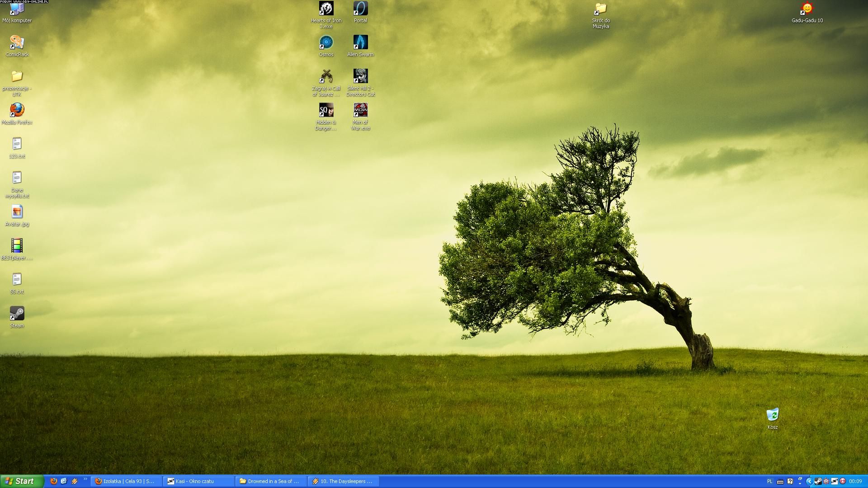Switch to Kasi - Okno czatu taskbar window
The image size is (868, 488).
[198, 481]
